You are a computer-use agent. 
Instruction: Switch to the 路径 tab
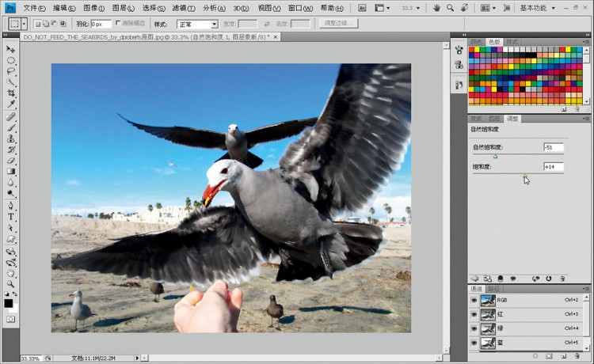click(493, 289)
